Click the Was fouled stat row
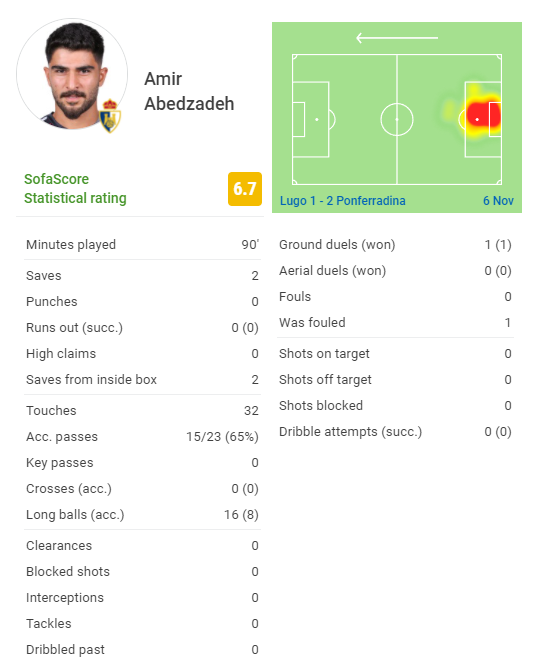The image size is (541, 668). (x=395, y=322)
